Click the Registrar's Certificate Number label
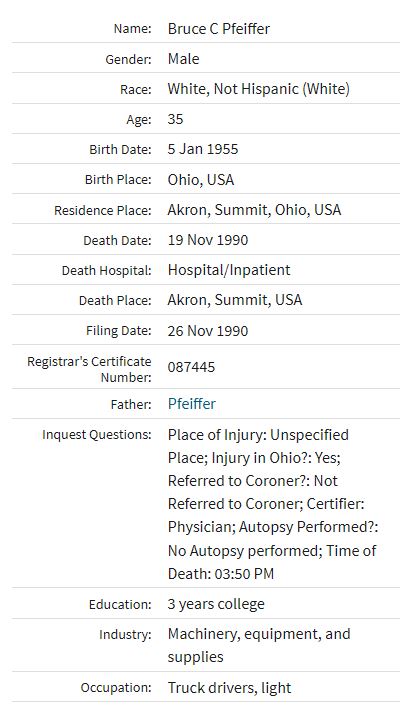The image size is (410, 705). click(x=89, y=369)
